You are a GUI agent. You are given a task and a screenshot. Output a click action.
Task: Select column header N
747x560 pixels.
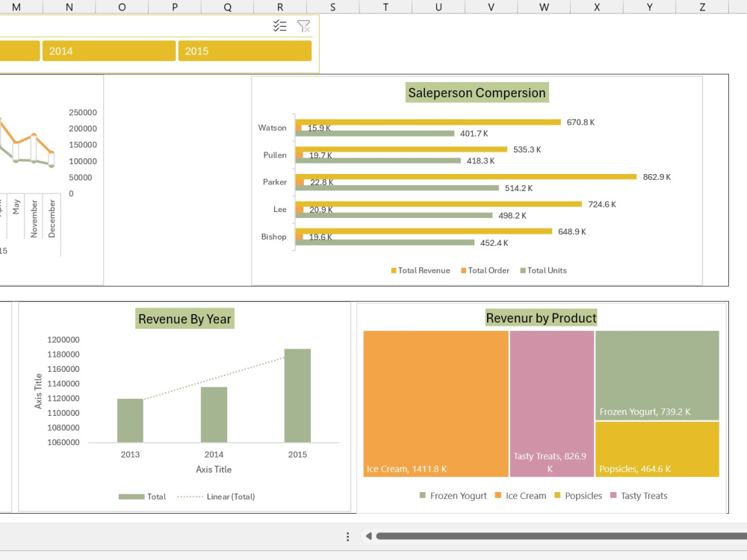point(69,7)
